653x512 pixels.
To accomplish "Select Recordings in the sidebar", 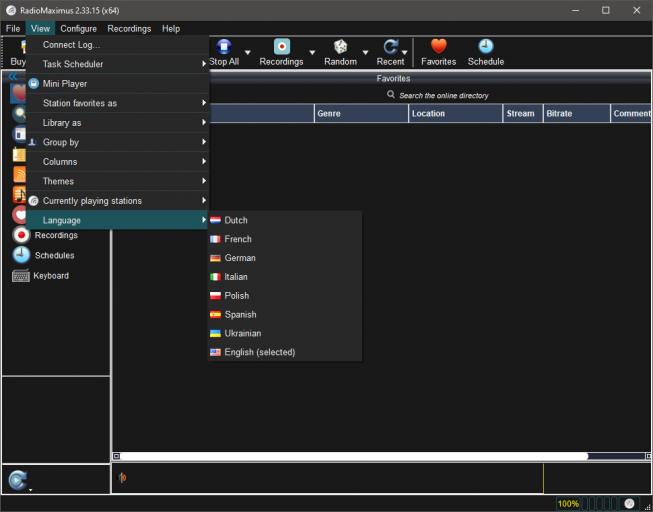I will pyautogui.click(x=45, y=235).
